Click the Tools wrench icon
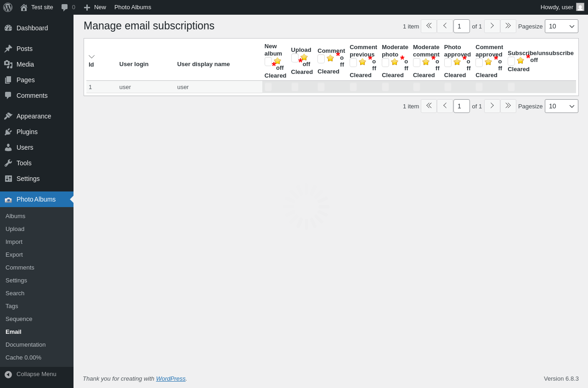The width and height of the screenshot is (588, 388). point(8,163)
